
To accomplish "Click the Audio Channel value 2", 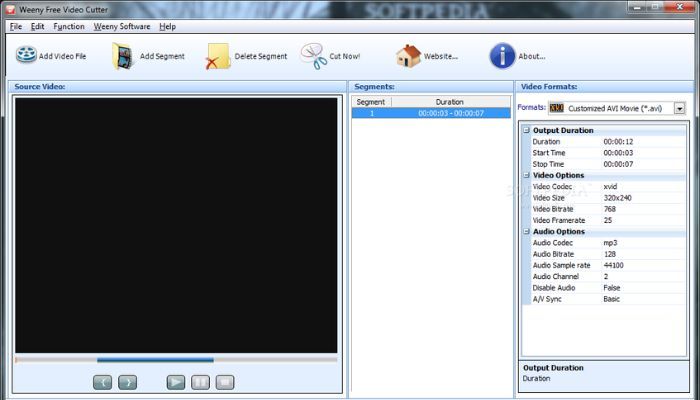I will 606,276.
